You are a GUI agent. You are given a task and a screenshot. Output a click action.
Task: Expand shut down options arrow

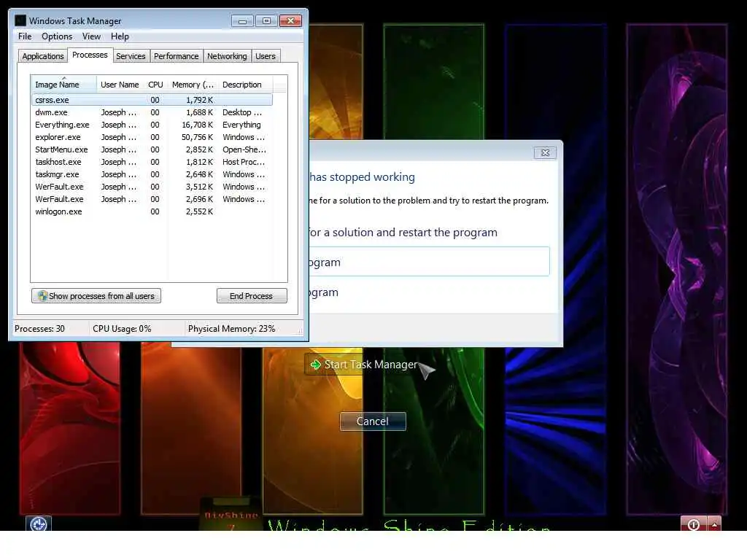(x=715, y=524)
